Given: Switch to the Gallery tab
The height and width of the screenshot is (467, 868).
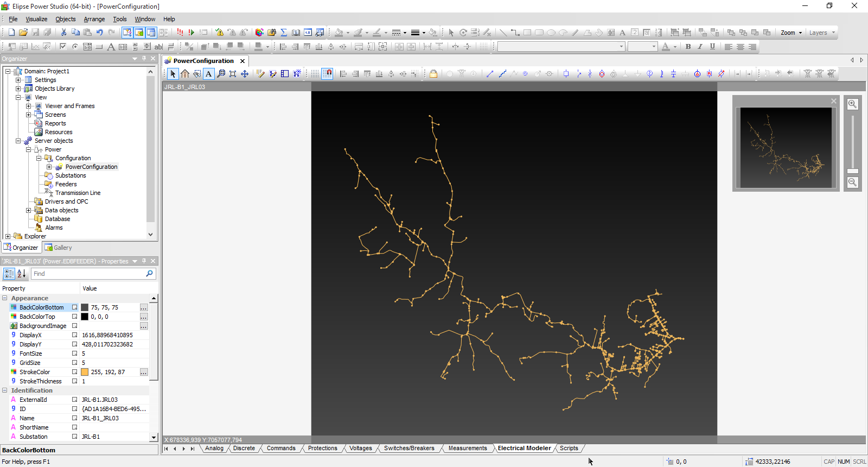Looking at the screenshot, I should [58, 248].
